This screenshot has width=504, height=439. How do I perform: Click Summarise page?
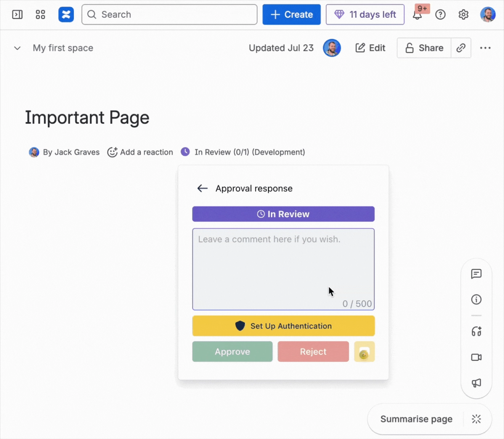tap(417, 419)
